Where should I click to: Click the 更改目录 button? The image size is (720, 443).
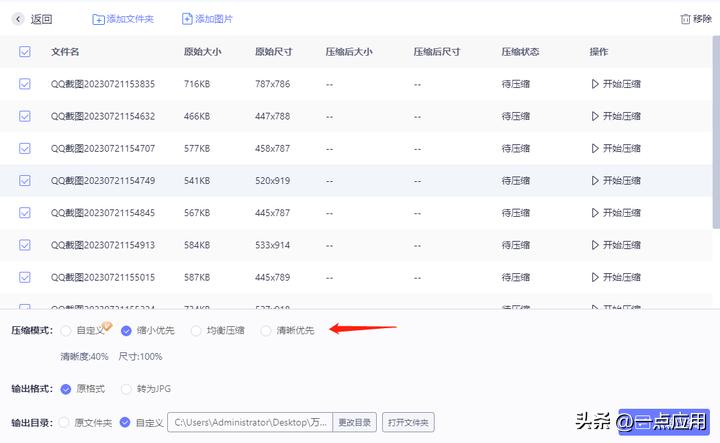354,422
